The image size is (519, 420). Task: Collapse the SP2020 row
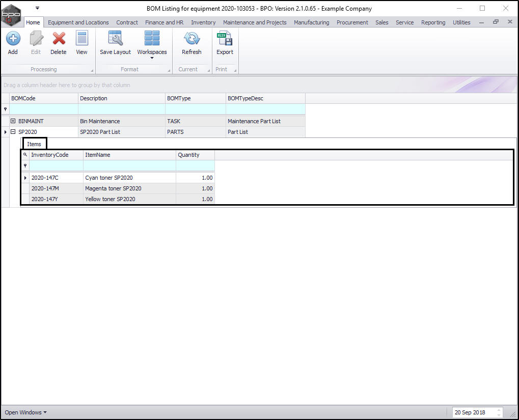13,132
